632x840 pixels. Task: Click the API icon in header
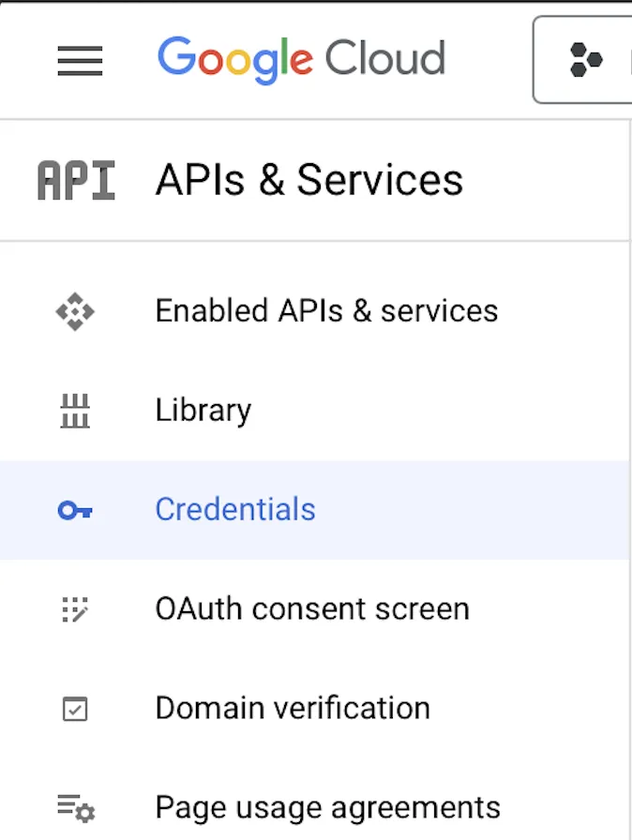(76, 180)
